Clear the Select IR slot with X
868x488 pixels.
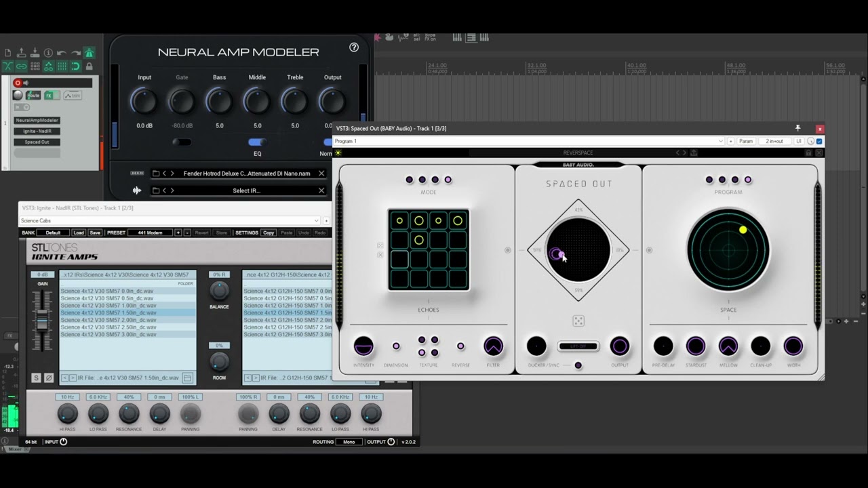click(x=321, y=190)
